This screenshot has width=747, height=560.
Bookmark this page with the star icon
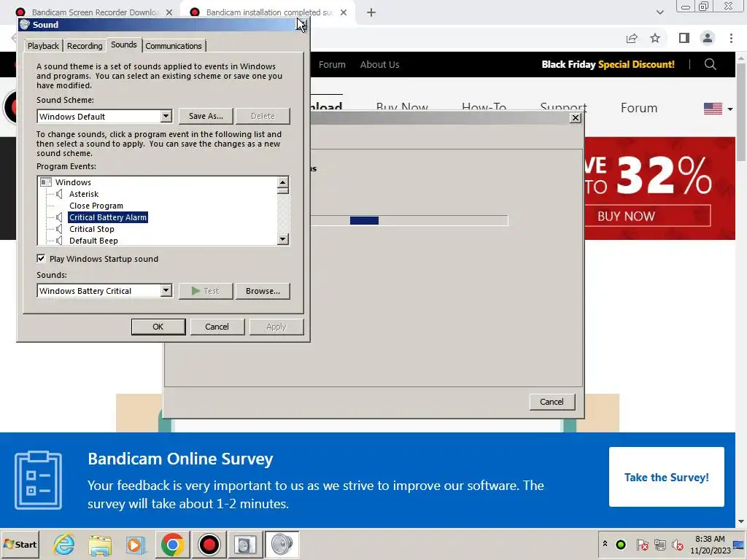(x=655, y=38)
